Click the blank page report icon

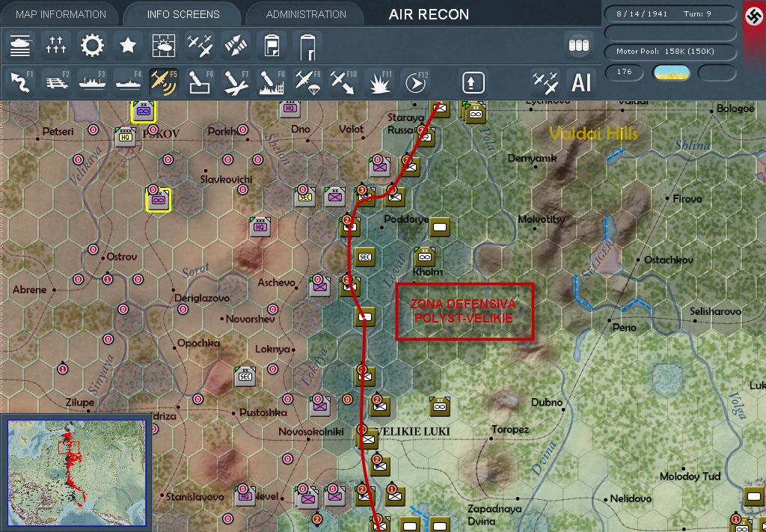pyautogui.click(x=307, y=46)
